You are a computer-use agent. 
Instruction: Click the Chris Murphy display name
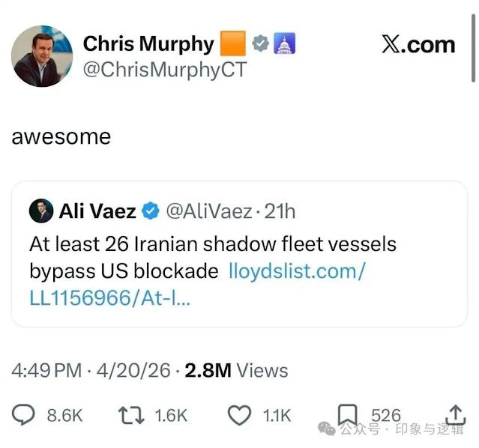click(x=148, y=43)
